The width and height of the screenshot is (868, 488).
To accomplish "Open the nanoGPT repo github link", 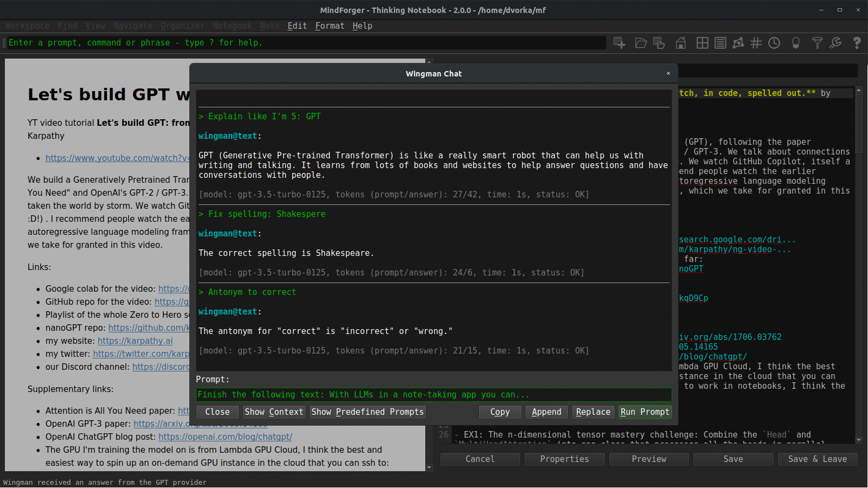I will pos(149,328).
